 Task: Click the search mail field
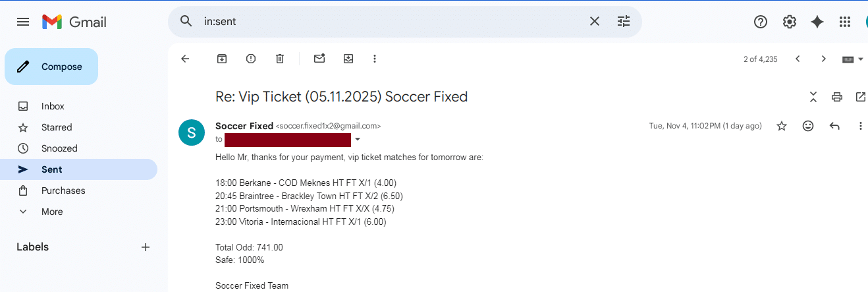[x=389, y=22]
